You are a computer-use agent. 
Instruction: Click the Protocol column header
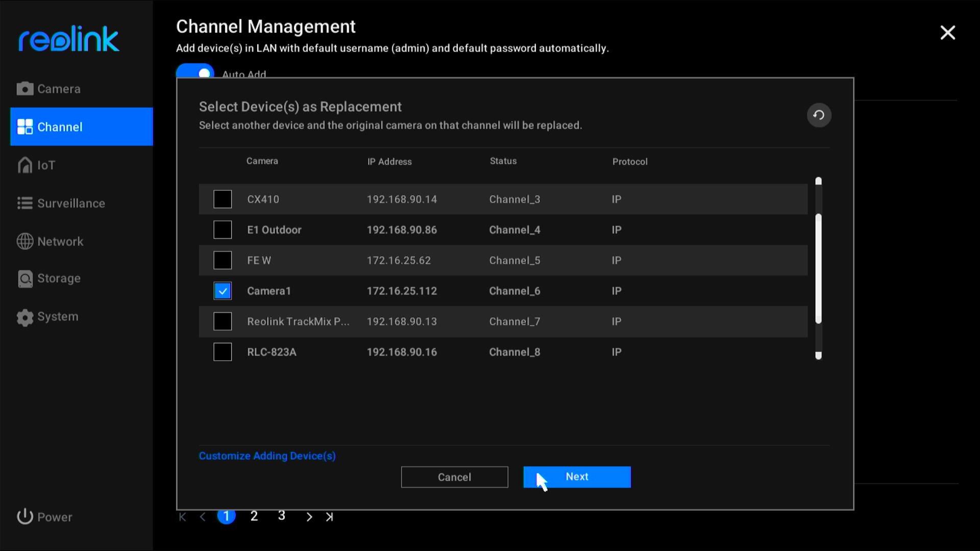coord(630,162)
